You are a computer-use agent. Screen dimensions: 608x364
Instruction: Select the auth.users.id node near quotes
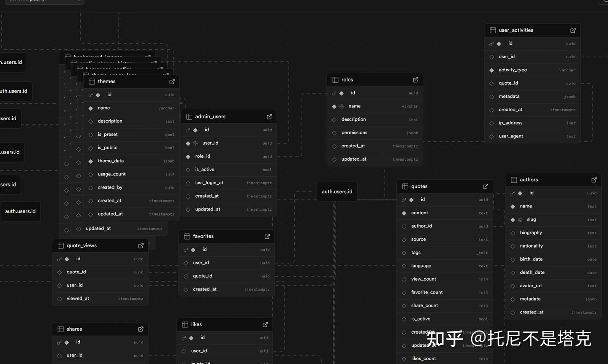(x=337, y=191)
